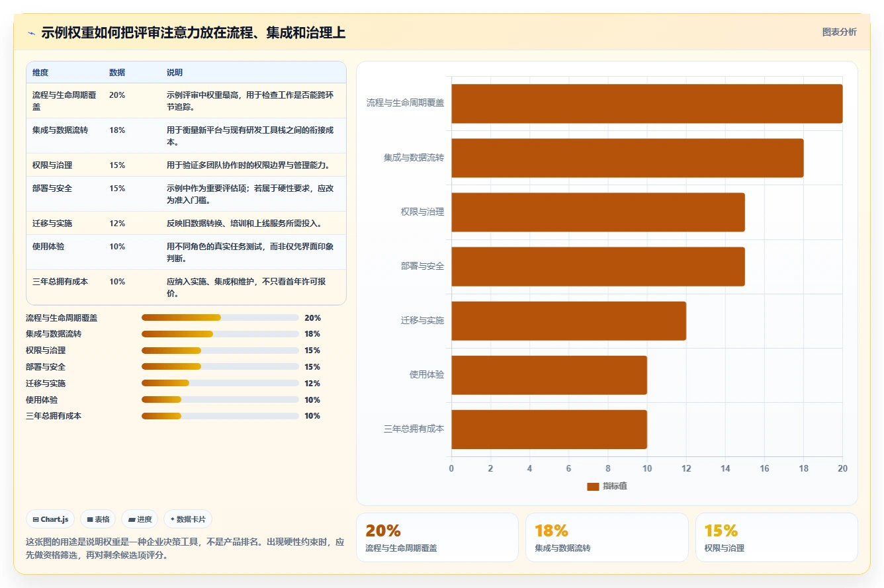Select the Chart.js chip
884x588 pixels.
click(50, 519)
